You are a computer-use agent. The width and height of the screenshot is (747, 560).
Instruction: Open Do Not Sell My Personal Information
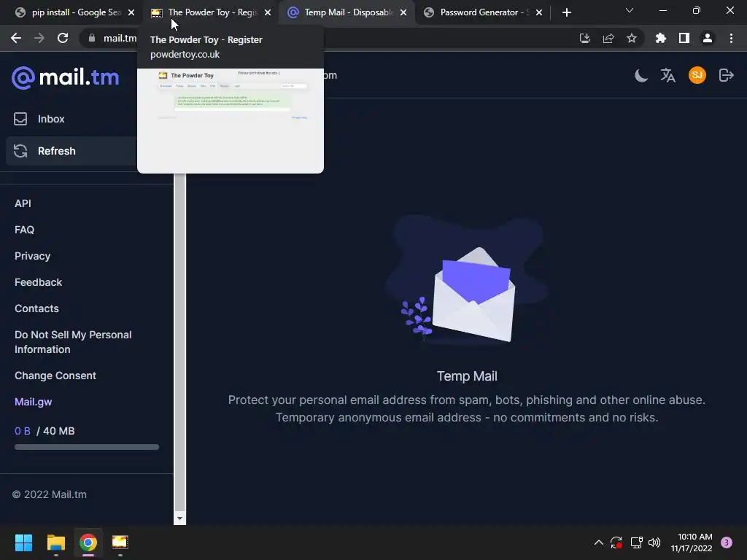click(73, 342)
